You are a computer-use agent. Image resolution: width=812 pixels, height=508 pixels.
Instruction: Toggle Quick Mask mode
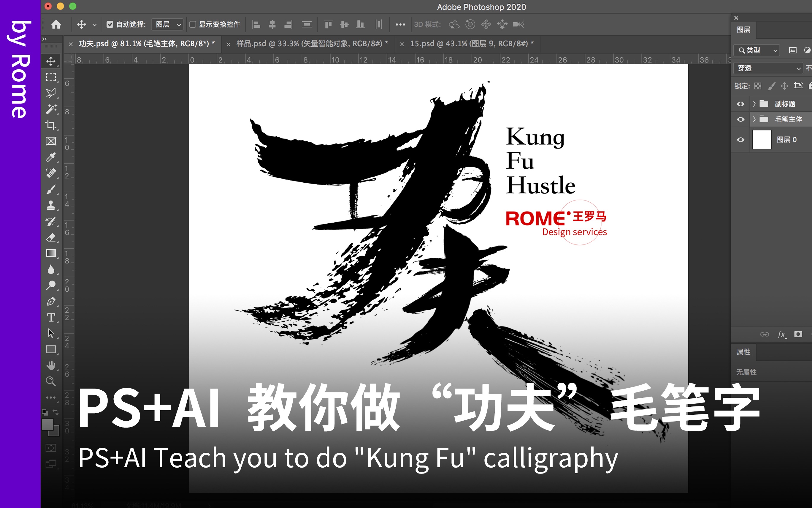51,448
